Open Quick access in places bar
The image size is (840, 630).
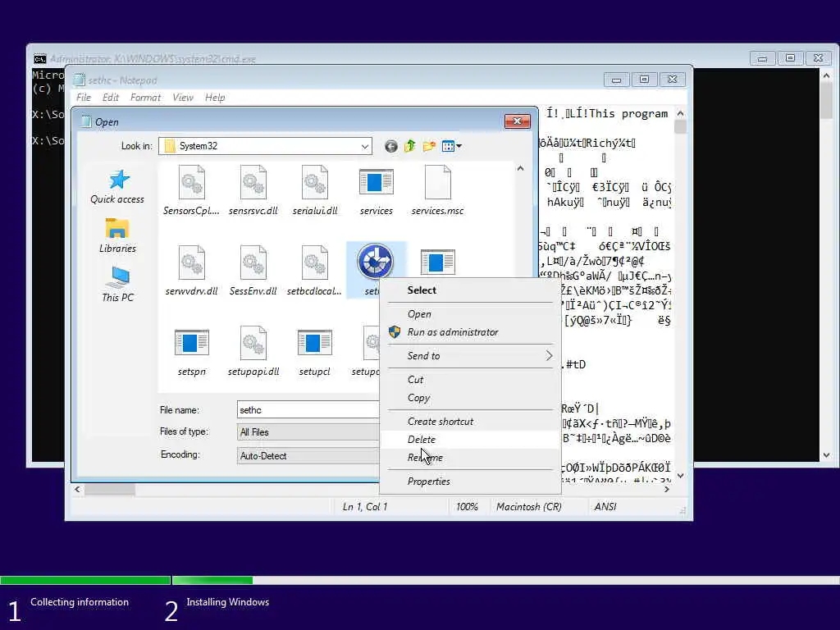click(117, 187)
